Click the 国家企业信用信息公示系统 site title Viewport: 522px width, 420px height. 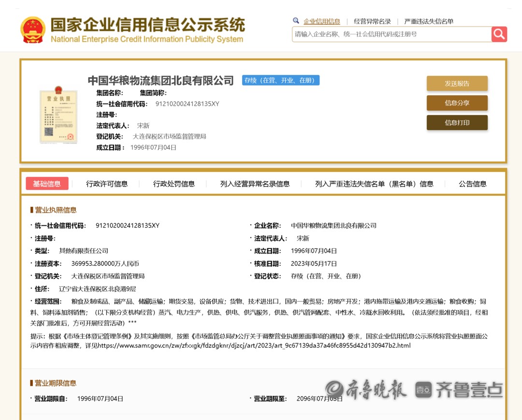147,25
